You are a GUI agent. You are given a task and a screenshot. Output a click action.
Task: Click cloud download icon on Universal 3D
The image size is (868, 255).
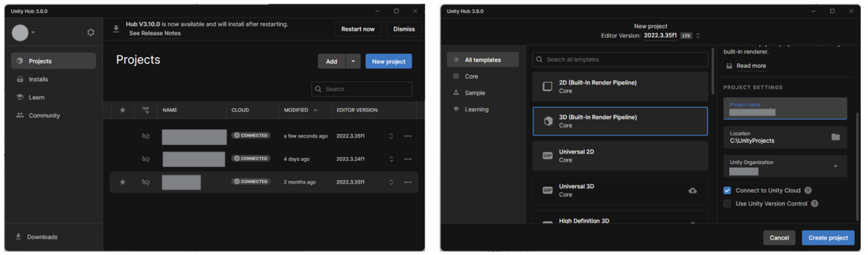692,191
